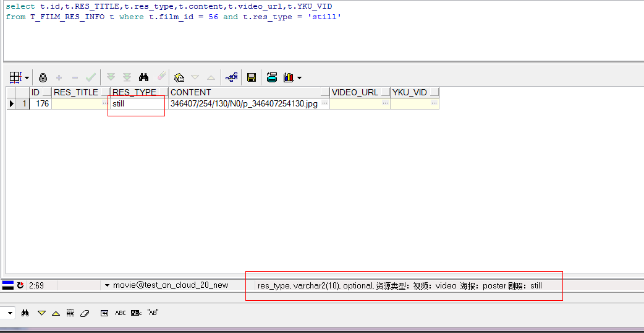Toggle the whole words only search option
The image size is (644, 333).
coord(137,313)
